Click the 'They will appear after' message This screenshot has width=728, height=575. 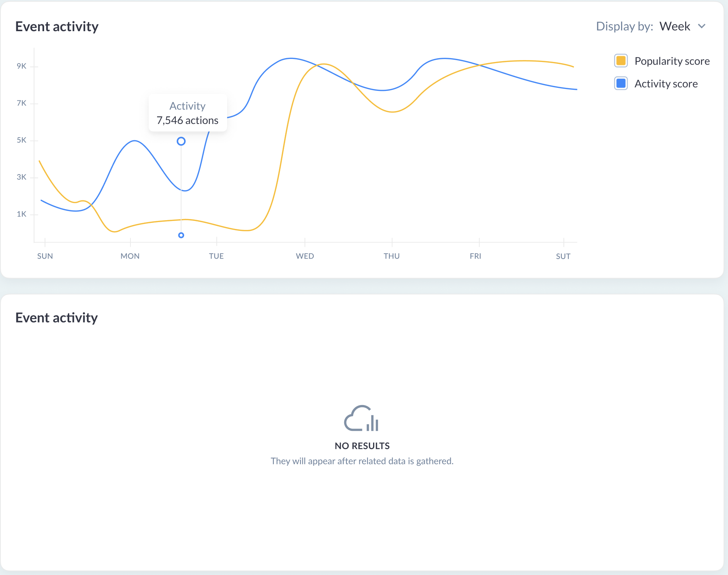[x=362, y=461]
